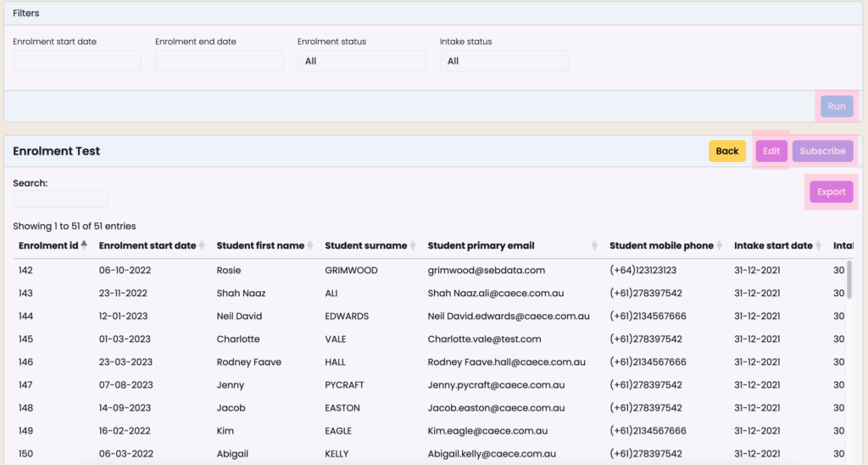Click the table's vertical scrollbar
Viewport: 868px width, 465px height.
[849, 280]
